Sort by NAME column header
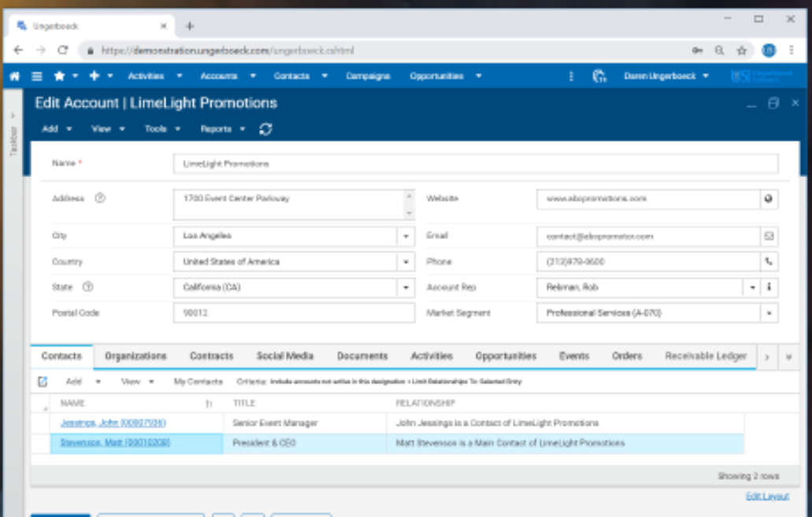The width and height of the screenshot is (812, 517). coord(72,403)
